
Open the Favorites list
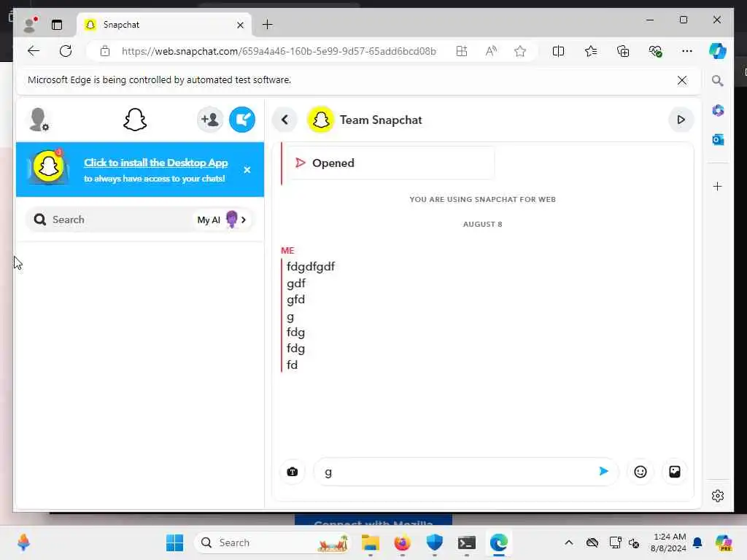pos(590,51)
